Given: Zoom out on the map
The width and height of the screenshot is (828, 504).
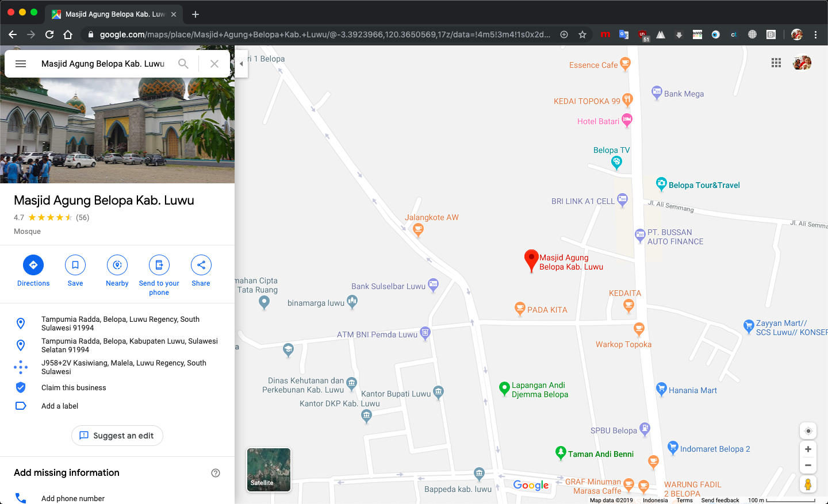Looking at the screenshot, I should tap(808, 465).
